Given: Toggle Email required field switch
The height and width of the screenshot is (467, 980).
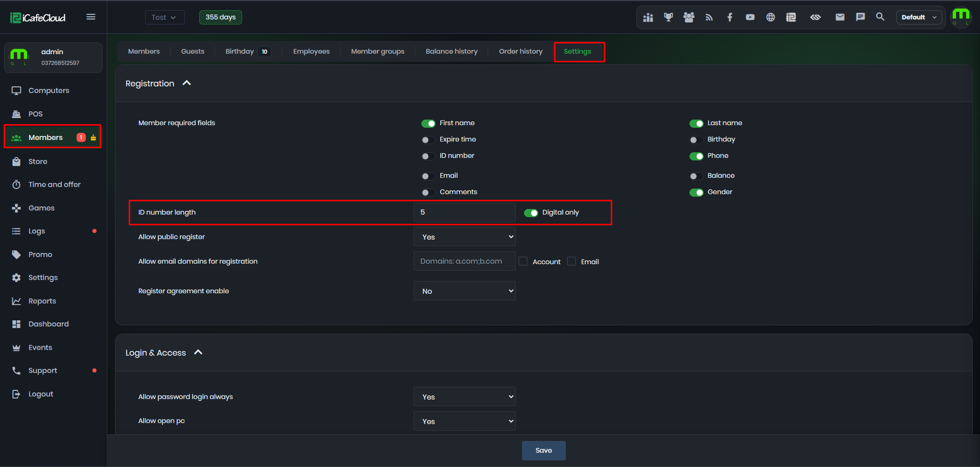Looking at the screenshot, I should (428, 176).
